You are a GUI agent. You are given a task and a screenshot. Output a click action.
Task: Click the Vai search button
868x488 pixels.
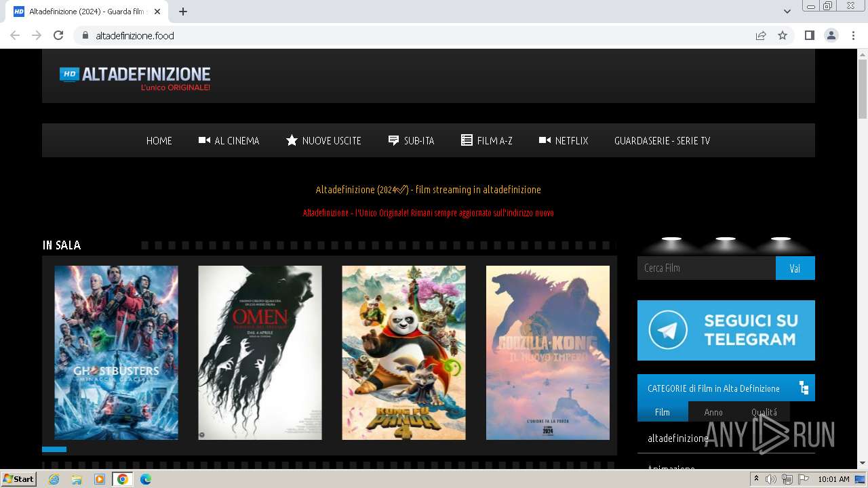click(x=795, y=268)
